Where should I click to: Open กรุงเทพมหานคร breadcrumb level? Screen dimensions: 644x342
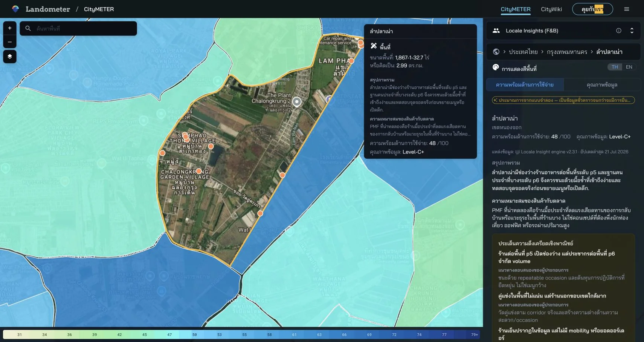point(567,52)
